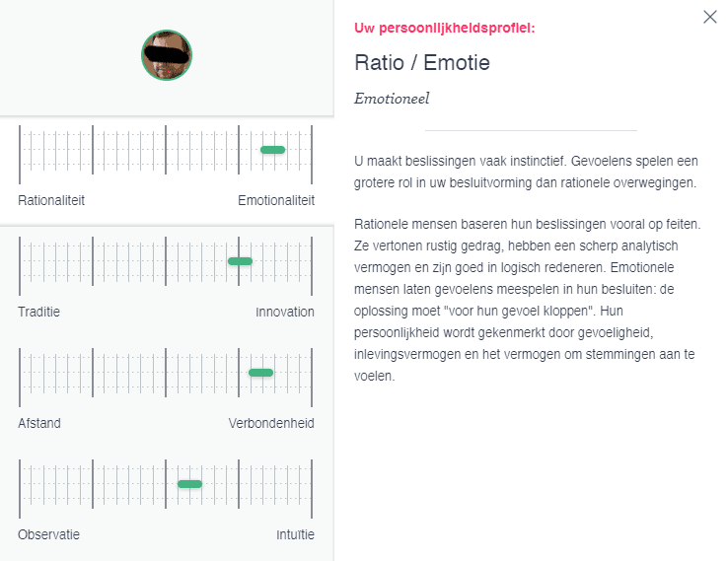Select the Emotionaliteit label
The width and height of the screenshot is (728, 561).
[x=276, y=200]
